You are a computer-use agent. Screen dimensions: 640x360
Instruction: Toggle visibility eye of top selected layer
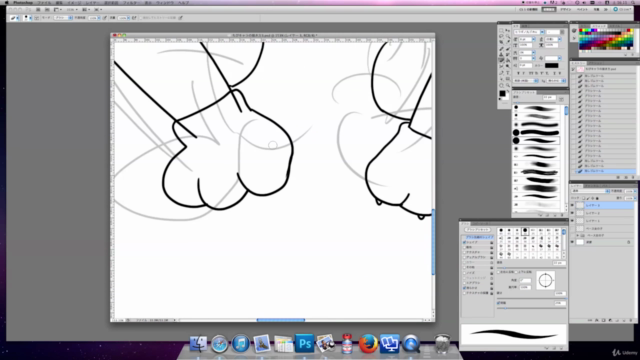572,205
